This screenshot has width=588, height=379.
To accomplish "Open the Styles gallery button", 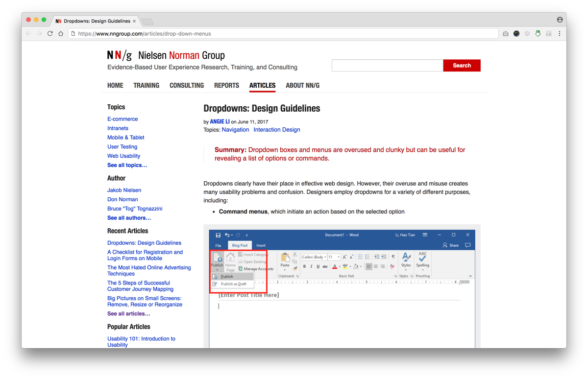I will tap(406, 260).
